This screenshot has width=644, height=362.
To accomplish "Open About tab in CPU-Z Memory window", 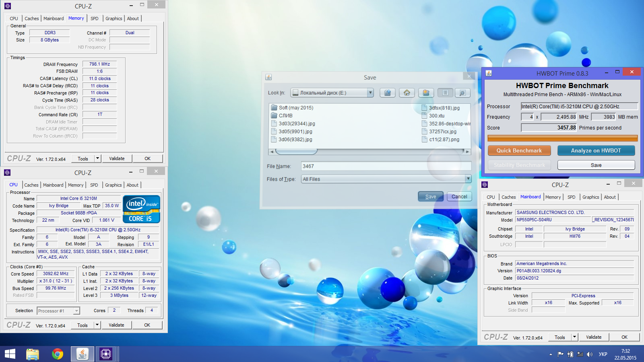I will pos(133,19).
